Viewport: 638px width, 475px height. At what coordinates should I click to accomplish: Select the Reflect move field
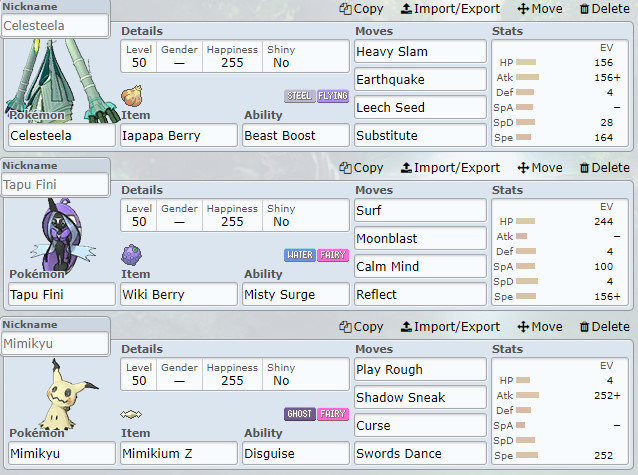(x=420, y=294)
